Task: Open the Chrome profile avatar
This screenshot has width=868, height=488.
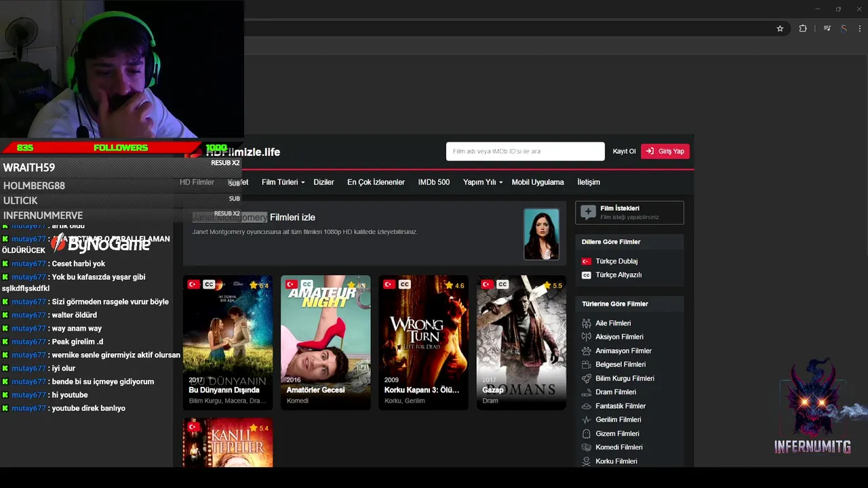Action: click(844, 28)
